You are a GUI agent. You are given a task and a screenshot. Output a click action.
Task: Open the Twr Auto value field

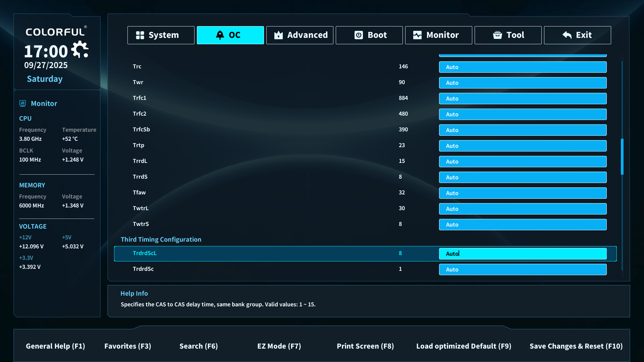pyautogui.click(x=523, y=83)
